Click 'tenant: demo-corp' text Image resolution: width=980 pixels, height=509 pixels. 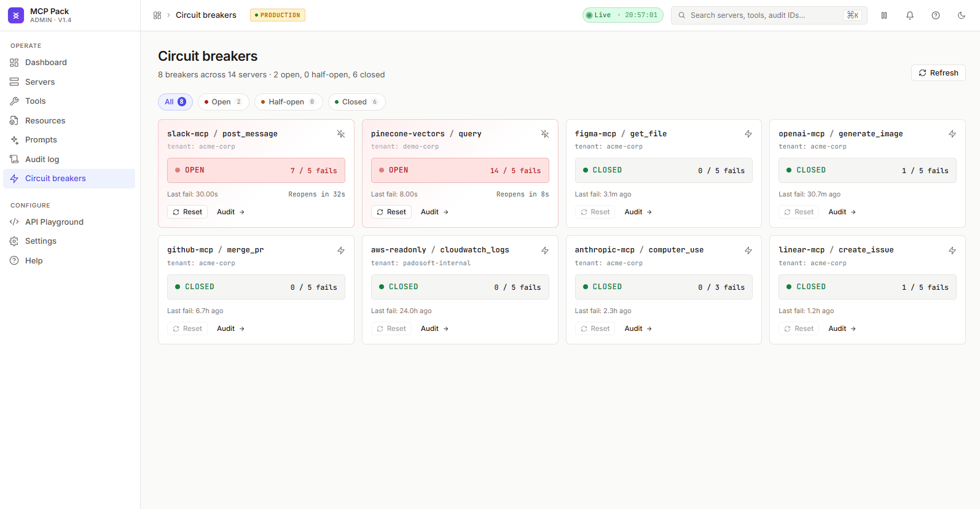[x=405, y=147]
